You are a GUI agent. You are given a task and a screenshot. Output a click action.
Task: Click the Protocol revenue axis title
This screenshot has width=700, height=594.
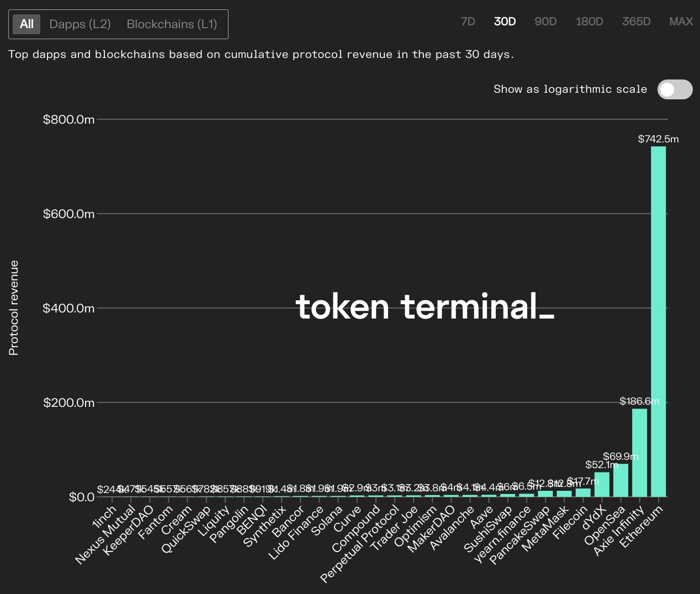tap(14, 308)
